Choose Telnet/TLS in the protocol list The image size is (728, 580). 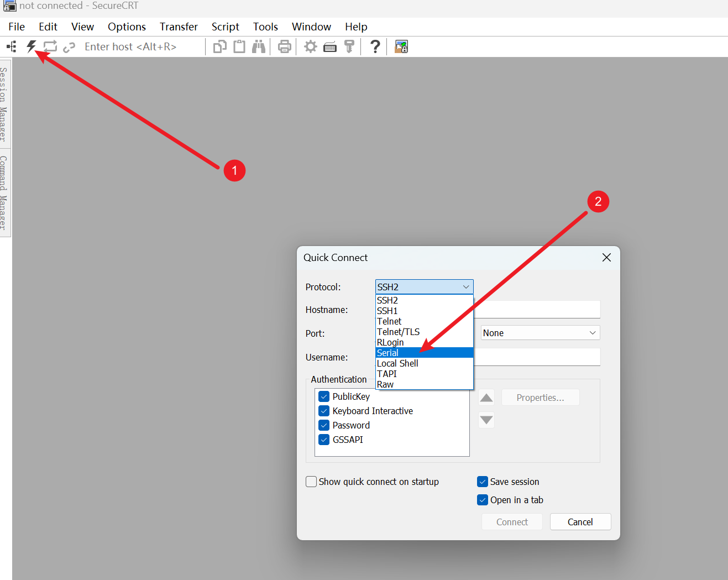point(398,332)
